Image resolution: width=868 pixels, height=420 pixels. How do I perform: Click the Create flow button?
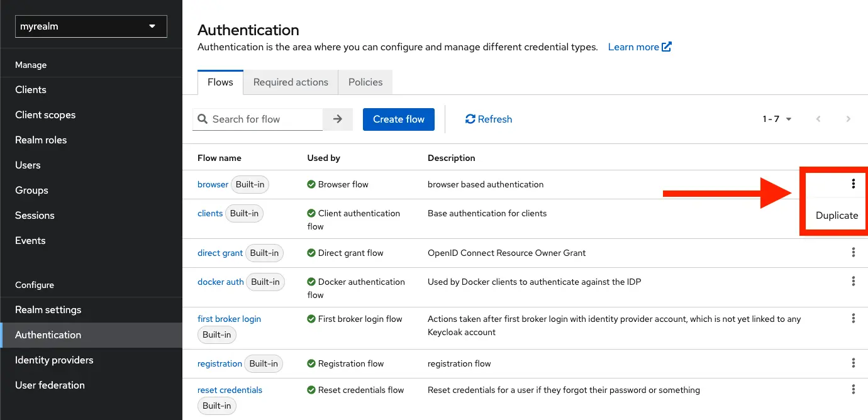[x=398, y=119]
